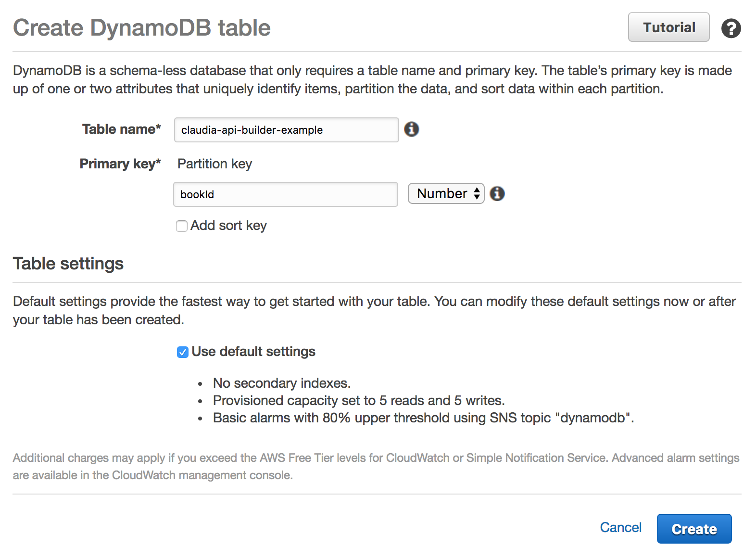Click the info icon beside Table name
756x559 pixels.
[x=411, y=129]
